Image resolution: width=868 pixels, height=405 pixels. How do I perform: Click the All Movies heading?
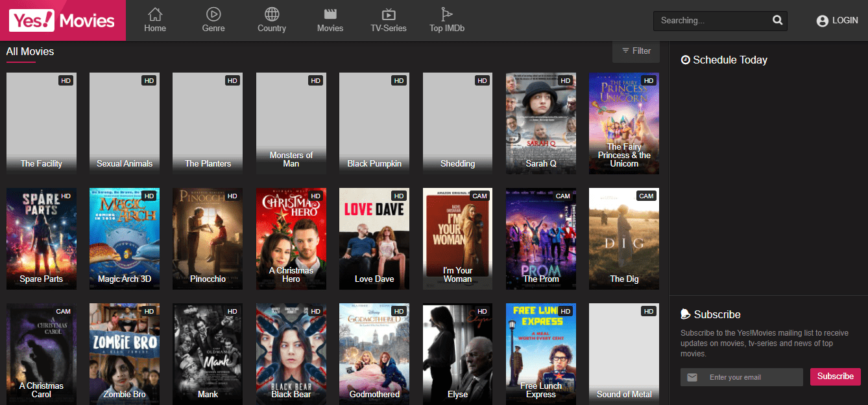pos(30,51)
